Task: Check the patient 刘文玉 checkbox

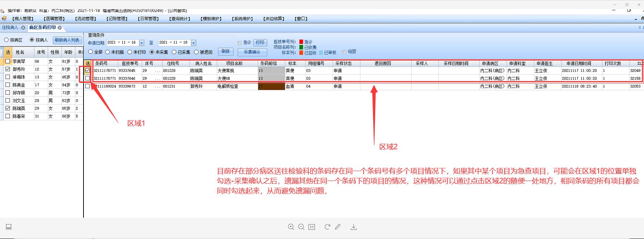Action: coord(7,100)
